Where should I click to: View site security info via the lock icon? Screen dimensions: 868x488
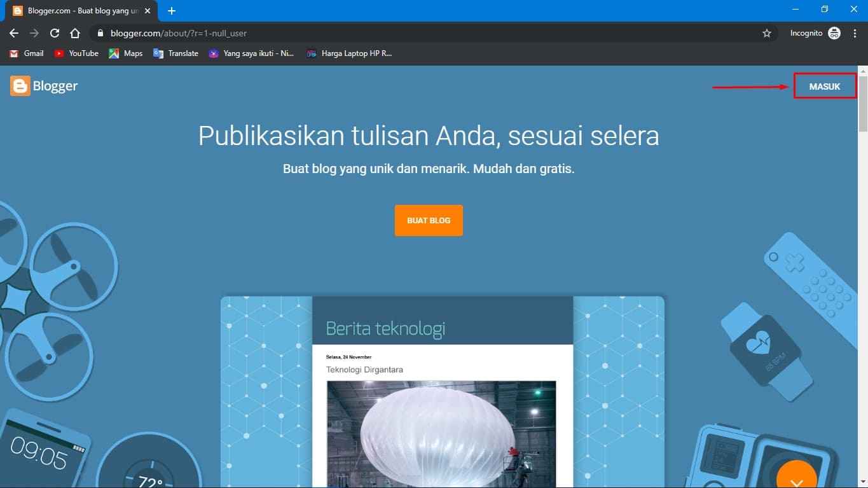click(100, 33)
